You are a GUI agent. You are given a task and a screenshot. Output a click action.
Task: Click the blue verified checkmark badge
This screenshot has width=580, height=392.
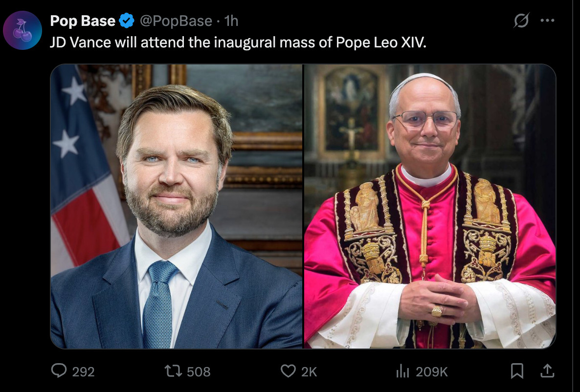pyautogui.click(x=127, y=21)
